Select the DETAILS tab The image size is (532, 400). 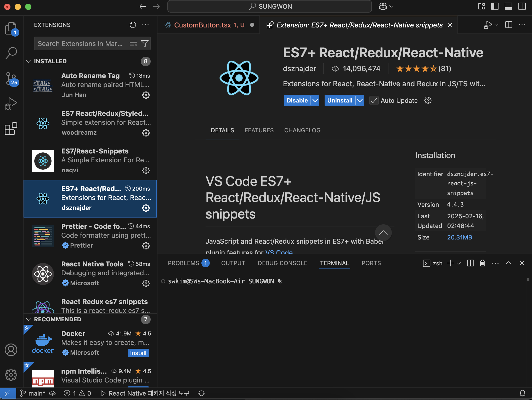point(222,130)
